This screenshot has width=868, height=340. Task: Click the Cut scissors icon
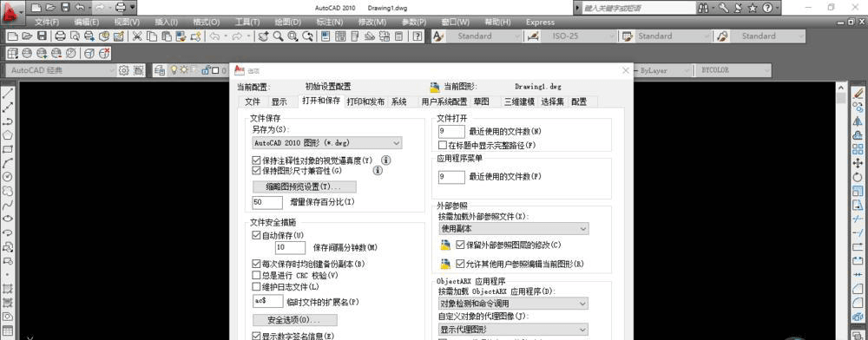point(137,36)
